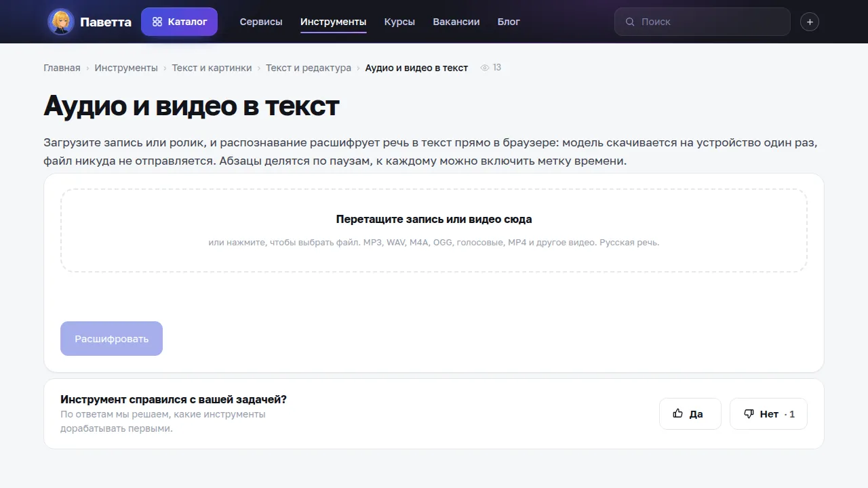The image size is (868, 488).
Task: Click 'Аудио и видео в текст' breadcrumb text
Action: [x=416, y=68]
